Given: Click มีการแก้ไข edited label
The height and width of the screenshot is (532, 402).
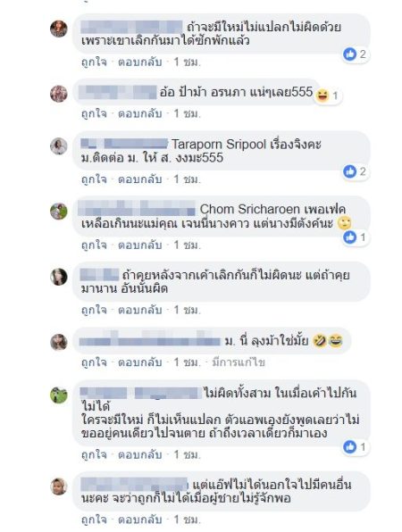Looking at the screenshot, I should (239, 362).
